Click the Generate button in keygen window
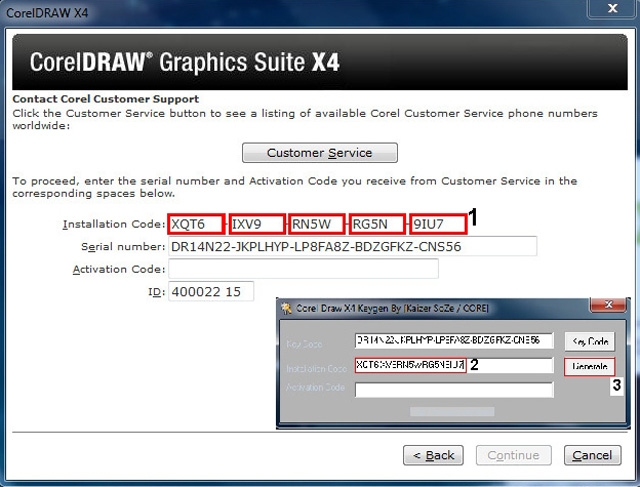Viewport: 640px width, 487px height. [x=589, y=367]
